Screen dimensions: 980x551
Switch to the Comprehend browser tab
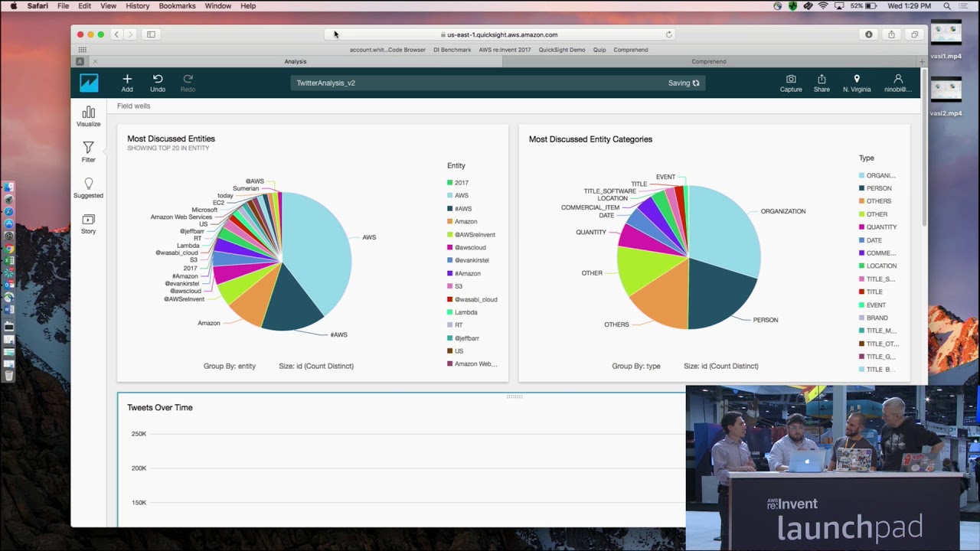click(x=708, y=61)
